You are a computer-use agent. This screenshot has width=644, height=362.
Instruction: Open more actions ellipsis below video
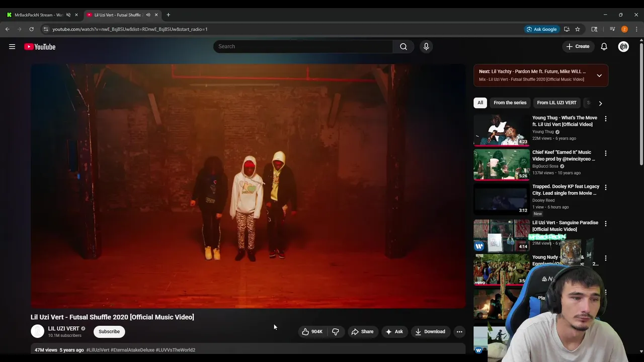click(459, 331)
